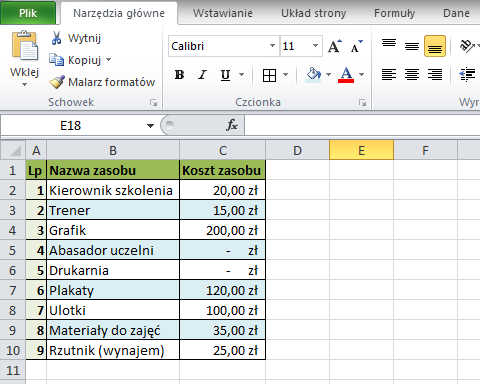Select highlighted column E header
Image resolution: width=480 pixels, height=384 pixels.
(361, 150)
